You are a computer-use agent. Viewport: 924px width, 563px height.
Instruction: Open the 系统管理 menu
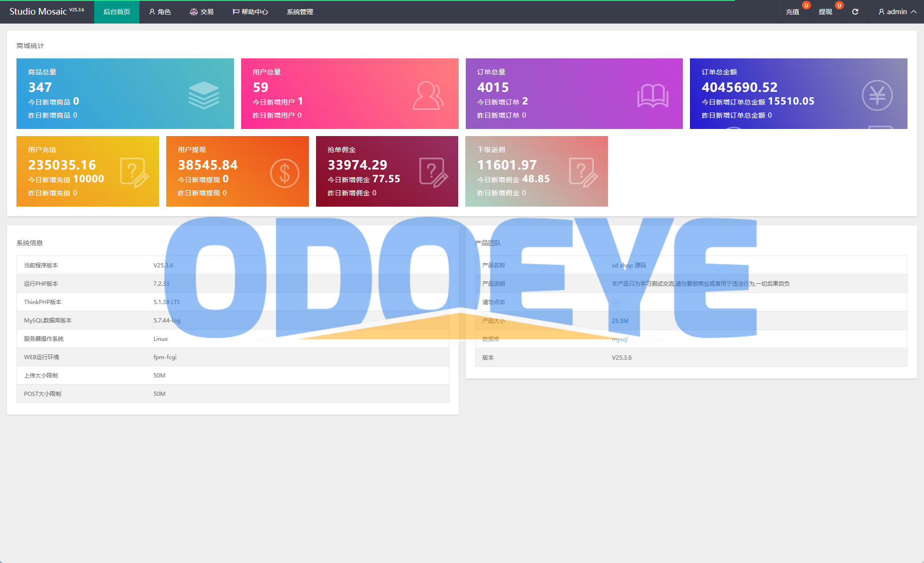click(300, 12)
